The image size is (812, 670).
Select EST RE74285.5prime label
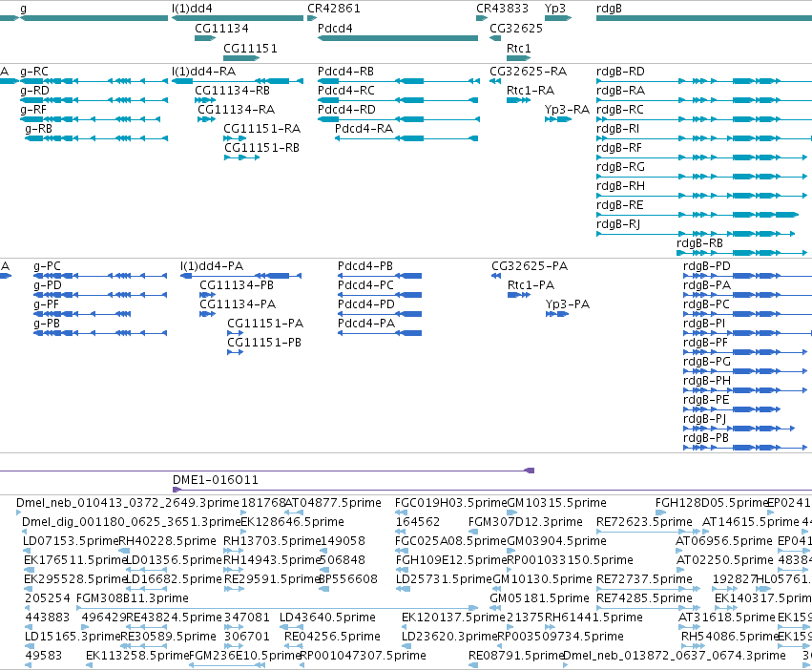644,598
